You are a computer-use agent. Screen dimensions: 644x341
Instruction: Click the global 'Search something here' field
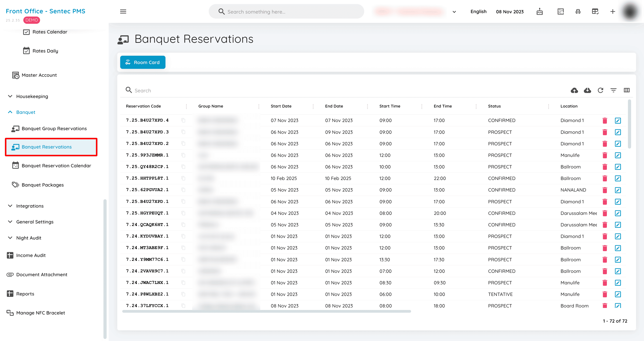(286, 12)
